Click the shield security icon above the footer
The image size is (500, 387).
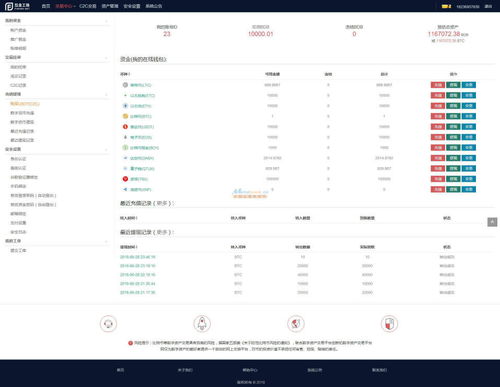pyautogui.click(x=389, y=324)
